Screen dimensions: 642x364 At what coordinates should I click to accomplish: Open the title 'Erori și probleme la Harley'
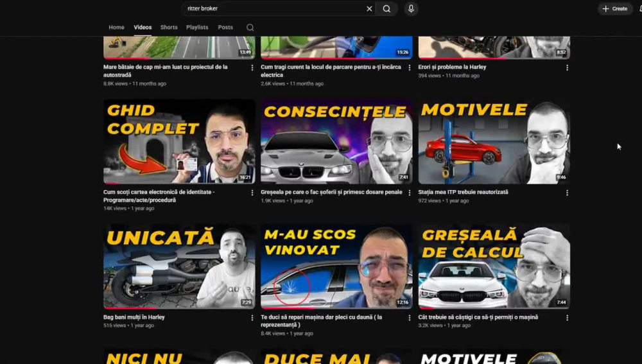452,67
